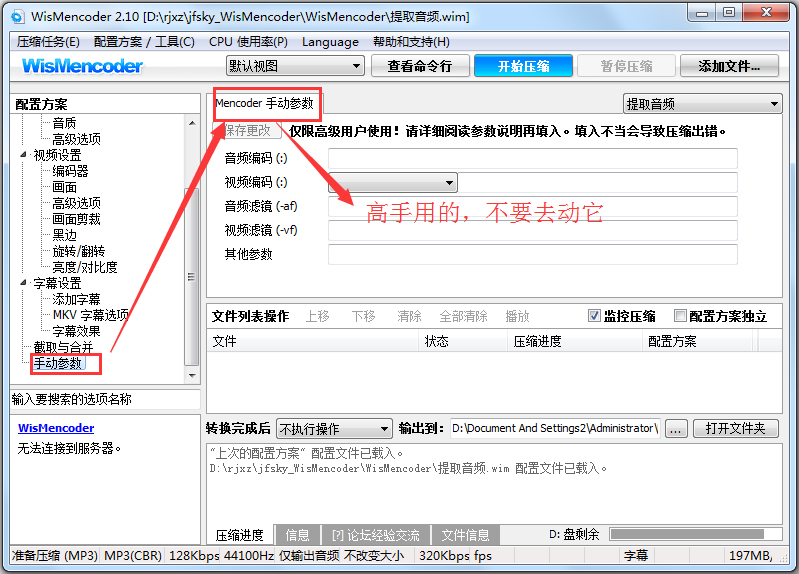Viewport: 799px width, 574px height.
Task: Click the 压缩进度 column header
Action: [574, 341]
